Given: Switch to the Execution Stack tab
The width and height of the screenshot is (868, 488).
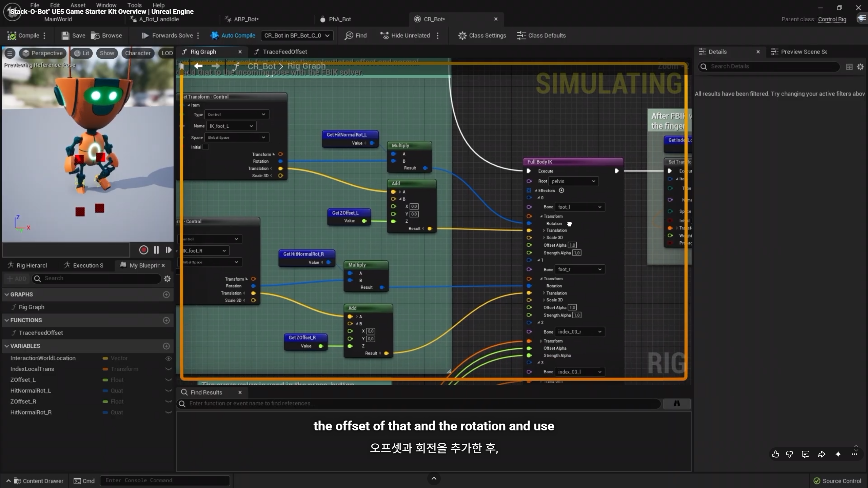Looking at the screenshot, I should click(x=84, y=265).
